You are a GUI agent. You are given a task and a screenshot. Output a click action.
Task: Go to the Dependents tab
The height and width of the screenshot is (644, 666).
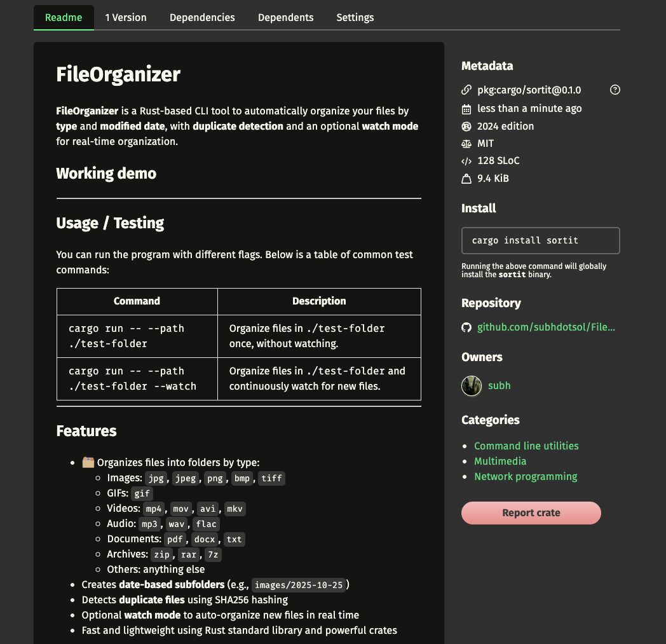pyautogui.click(x=285, y=18)
